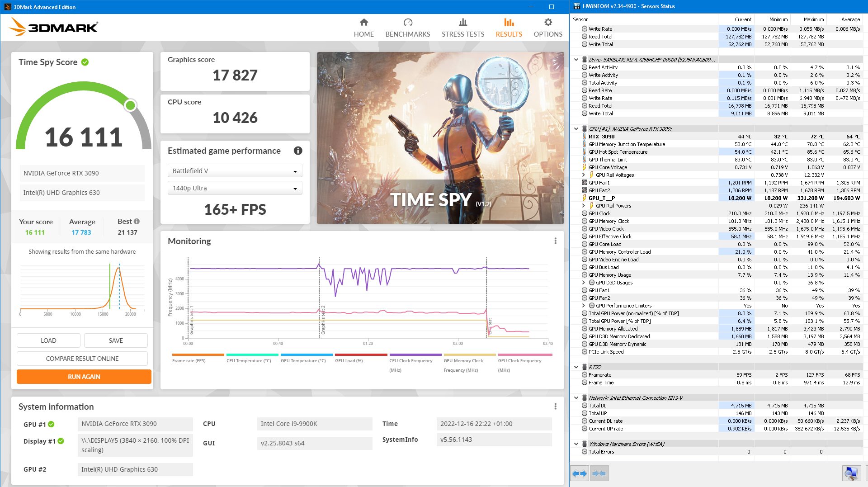Click the Maximum column header in HWiNFO
Image resolution: width=868 pixels, height=487 pixels.
pyautogui.click(x=808, y=19)
